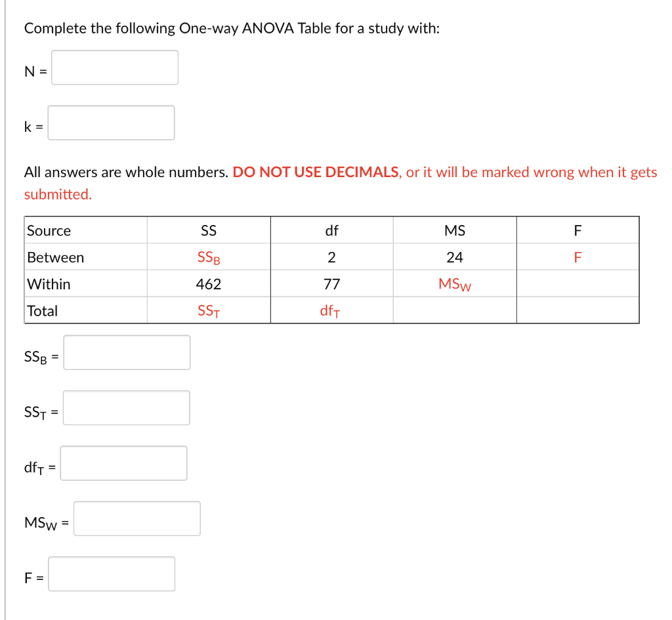The image size is (672, 620).
Task: Click the red MSW cell in the table
Action: [x=454, y=283]
